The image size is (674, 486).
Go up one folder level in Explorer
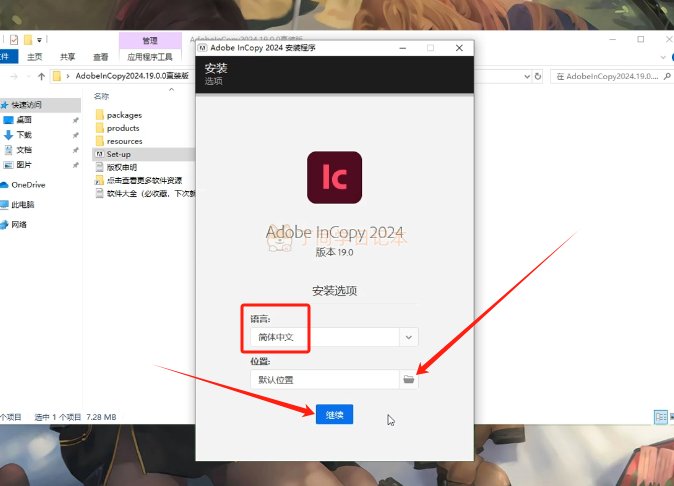click(x=41, y=76)
